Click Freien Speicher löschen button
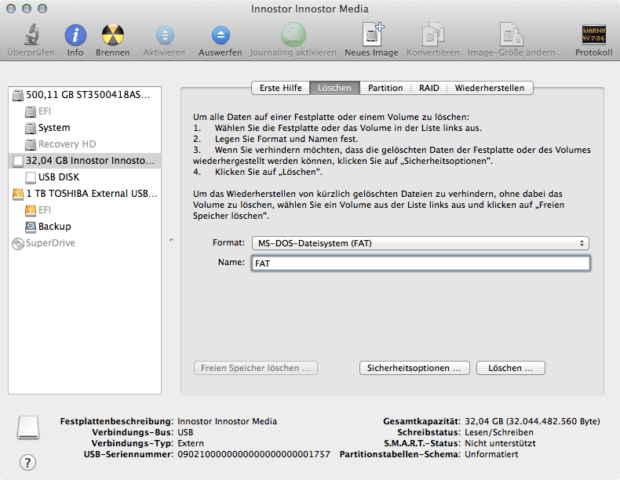Image resolution: width=620 pixels, height=480 pixels. [255, 368]
